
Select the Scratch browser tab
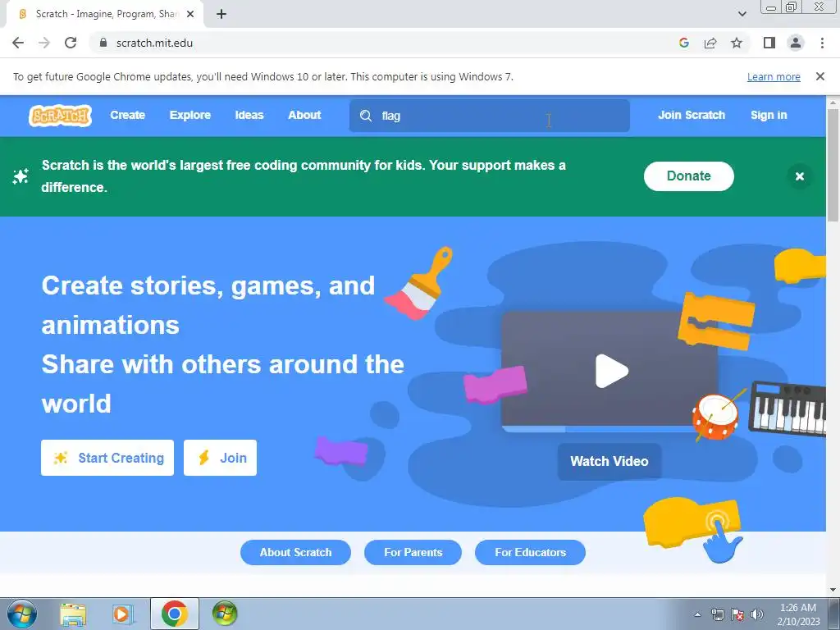pos(104,14)
